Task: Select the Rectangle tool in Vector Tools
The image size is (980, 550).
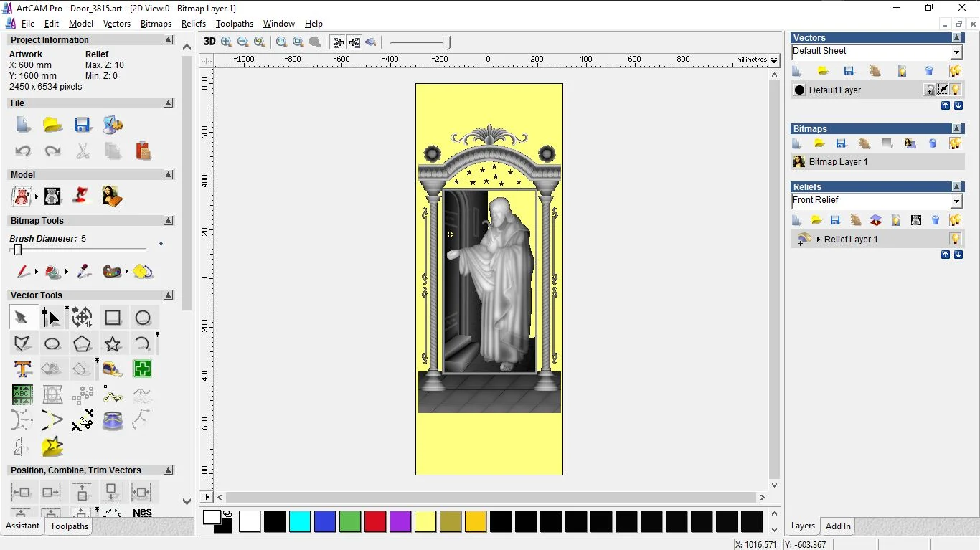Action: click(113, 317)
